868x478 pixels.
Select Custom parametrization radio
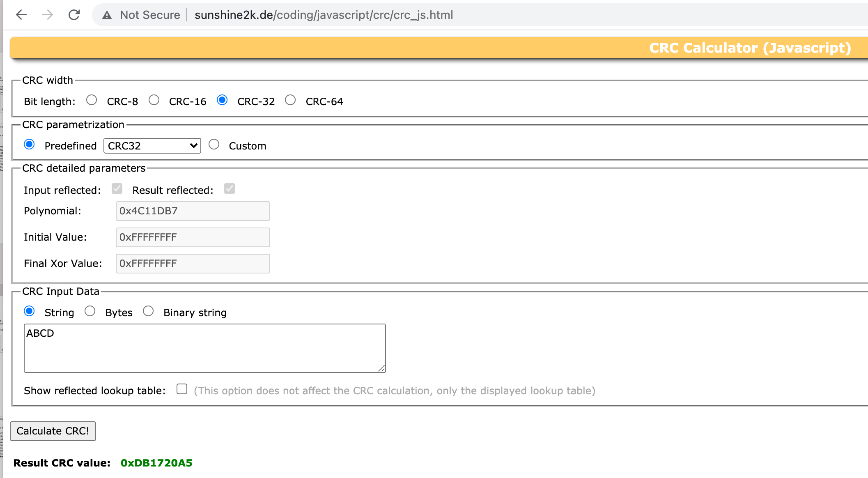pyautogui.click(x=214, y=145)
